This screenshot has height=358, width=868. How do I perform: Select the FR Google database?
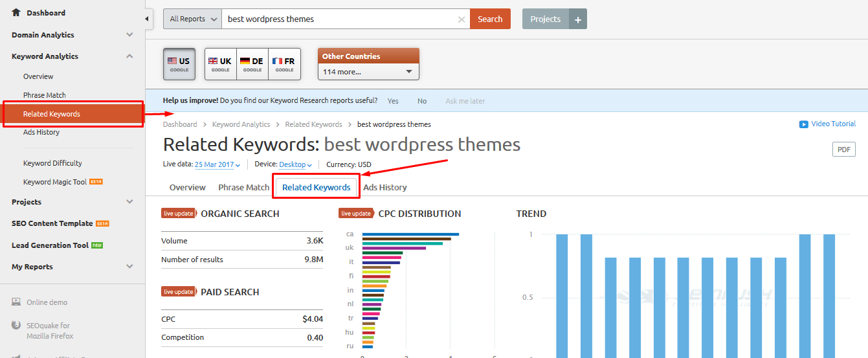click(284, 64)
